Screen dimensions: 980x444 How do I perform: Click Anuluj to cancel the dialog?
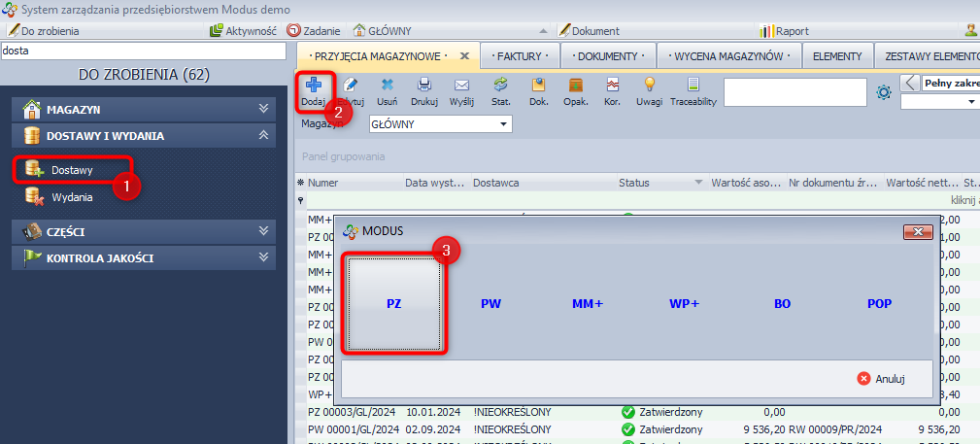point(882,379)
